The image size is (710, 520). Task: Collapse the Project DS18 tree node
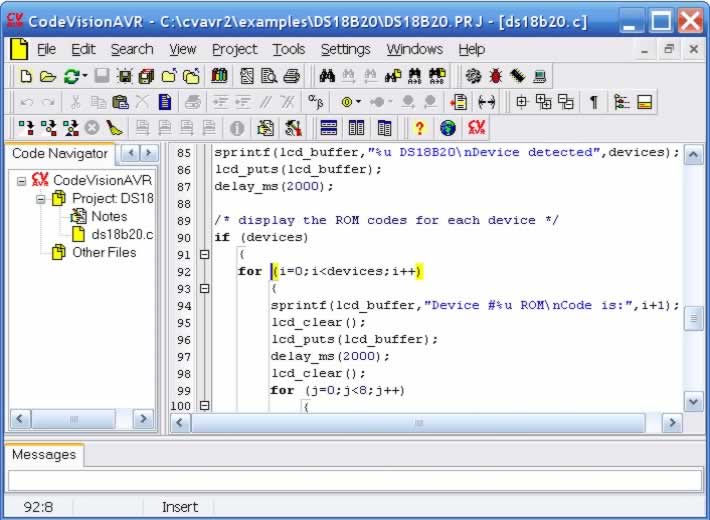click(40, 199)
